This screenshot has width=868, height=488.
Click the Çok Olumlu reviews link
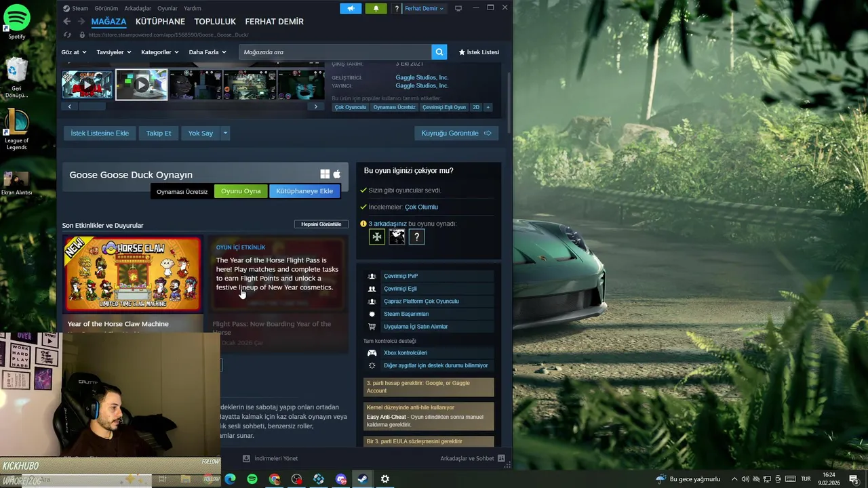[x=421, y=207]
